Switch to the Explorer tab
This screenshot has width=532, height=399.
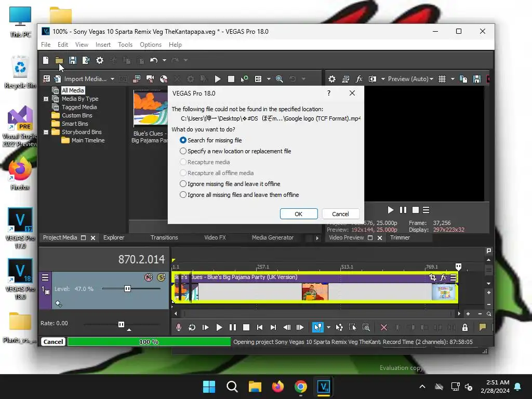coord(114,237)
